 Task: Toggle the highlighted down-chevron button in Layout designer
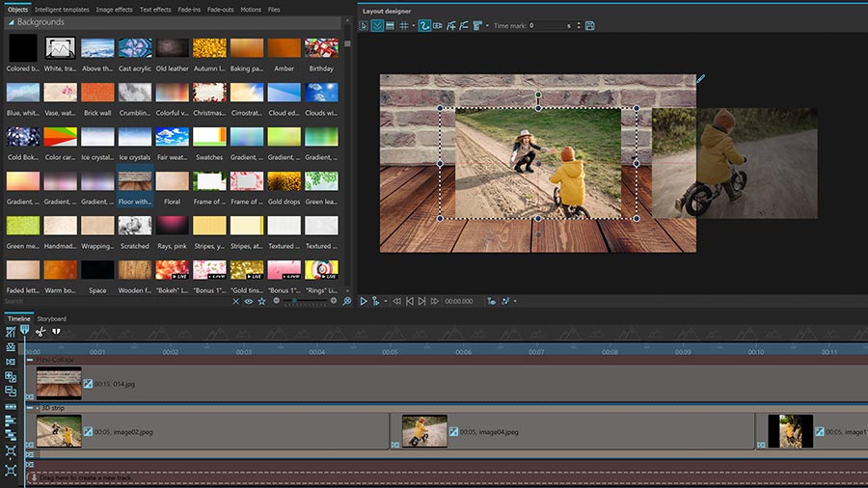coord(377,26)
